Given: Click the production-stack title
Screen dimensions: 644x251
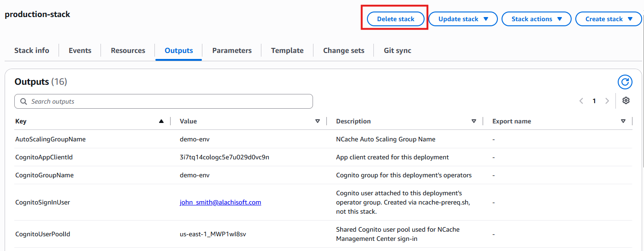Looking at the screenshot, I should click(37, 14).
